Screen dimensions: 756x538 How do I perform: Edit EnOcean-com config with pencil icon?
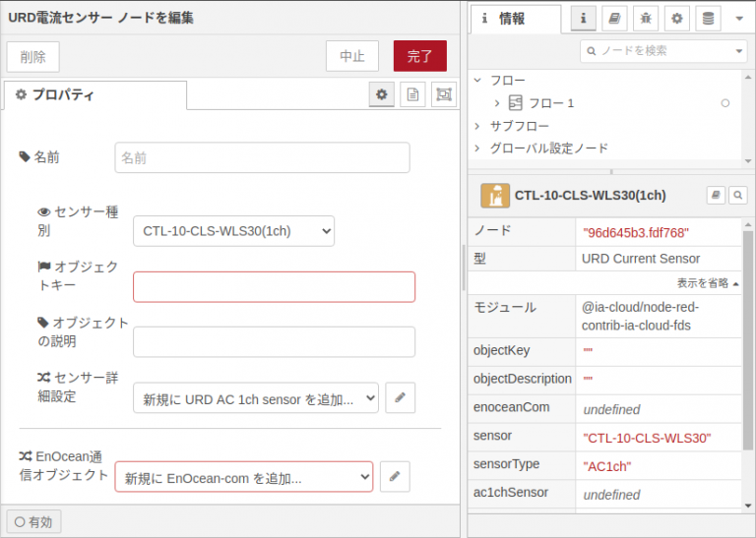coord(395,477)
